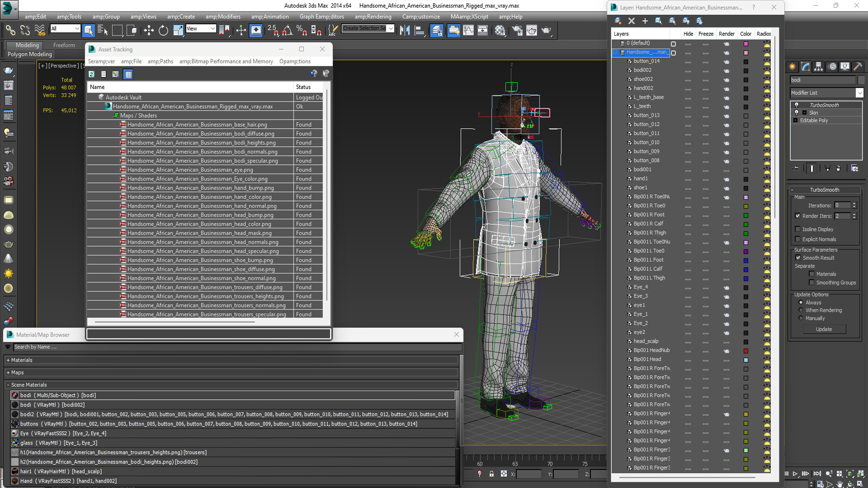Screen dimensions: 868x488
Task: Open the Hierarchy tab of command panel
Action: 819,66
